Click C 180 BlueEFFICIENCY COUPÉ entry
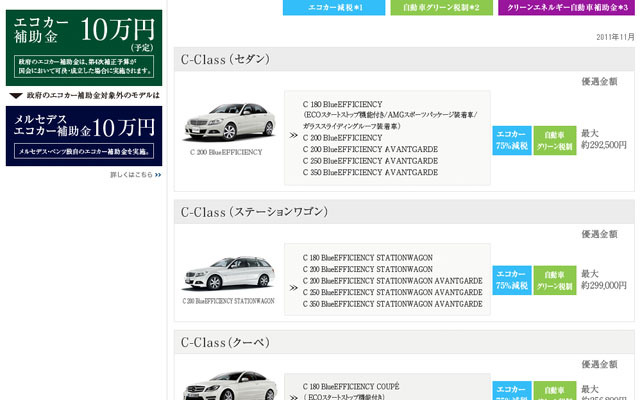 point(351,387)
